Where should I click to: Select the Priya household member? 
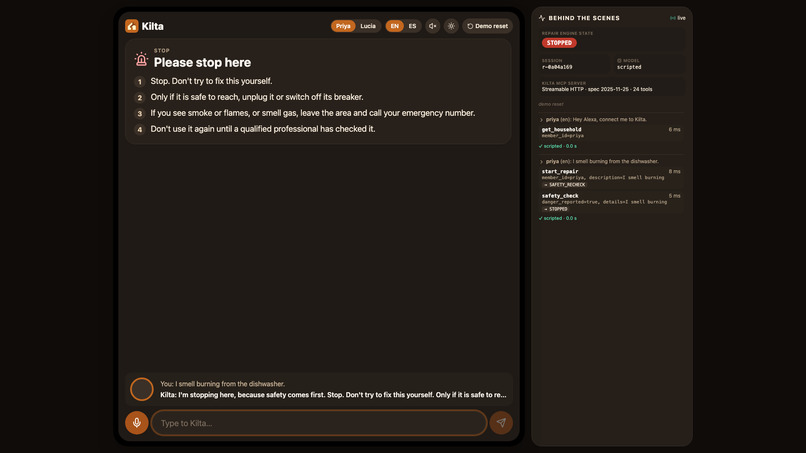click(x=343, y=26)
